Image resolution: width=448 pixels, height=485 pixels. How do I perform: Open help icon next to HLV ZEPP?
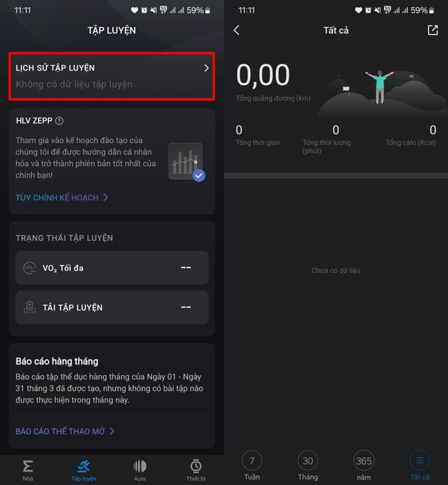[x=59, y=121]
